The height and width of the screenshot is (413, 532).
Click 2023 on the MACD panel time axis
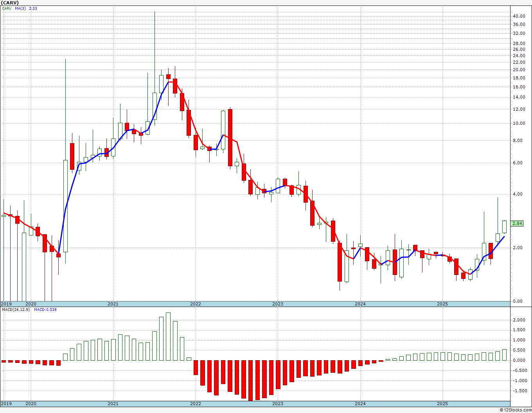click(x=277, y=404)
